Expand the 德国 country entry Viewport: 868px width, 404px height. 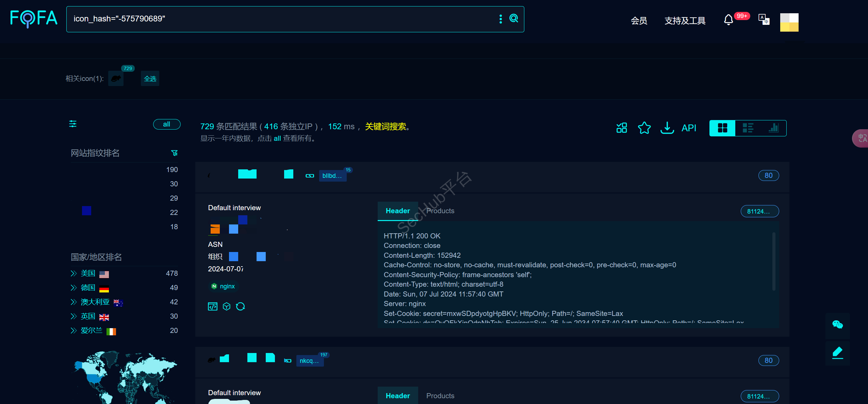point(73,288)
